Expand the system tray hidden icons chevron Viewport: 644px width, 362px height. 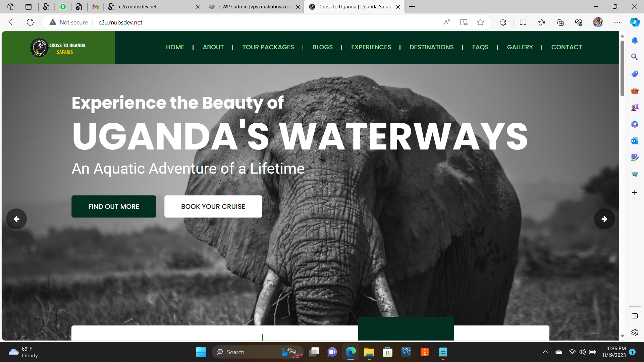(x=545, y=352)
